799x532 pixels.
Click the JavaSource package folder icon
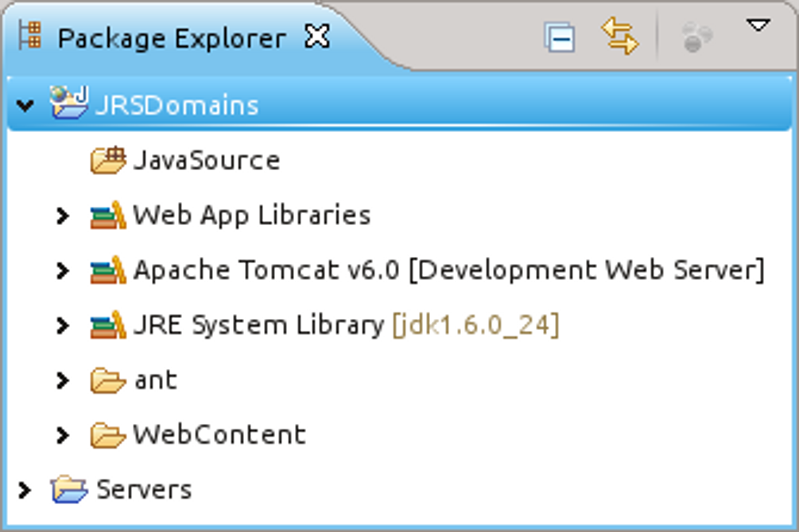tap(108, 160)
